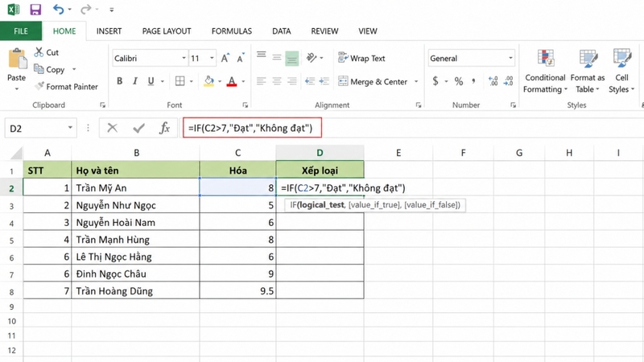Toggle Italic formatting

(134, 81)
